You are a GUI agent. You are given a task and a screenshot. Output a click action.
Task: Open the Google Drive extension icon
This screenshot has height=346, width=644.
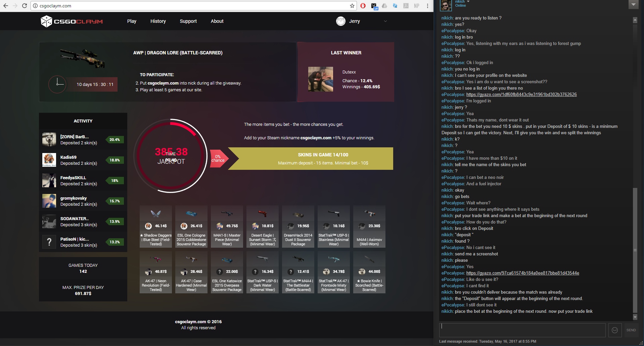(384, 6)
